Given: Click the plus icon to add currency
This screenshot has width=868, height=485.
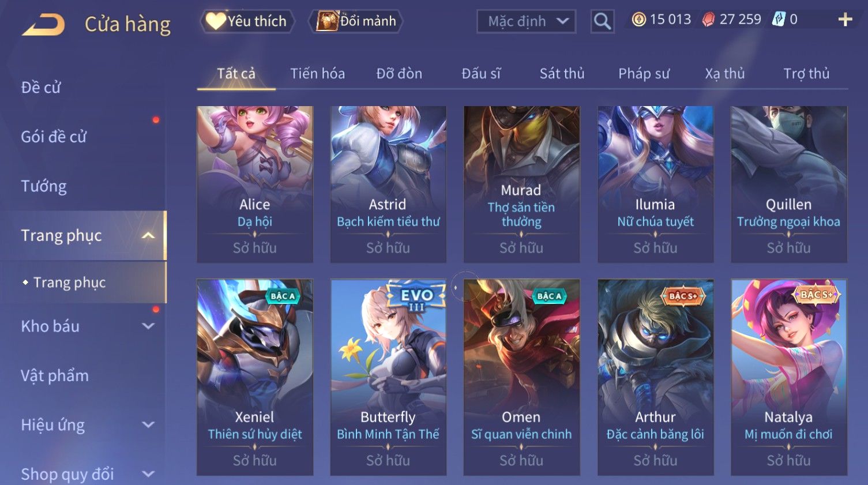Looking at the screenshot, I should point(845,20).
